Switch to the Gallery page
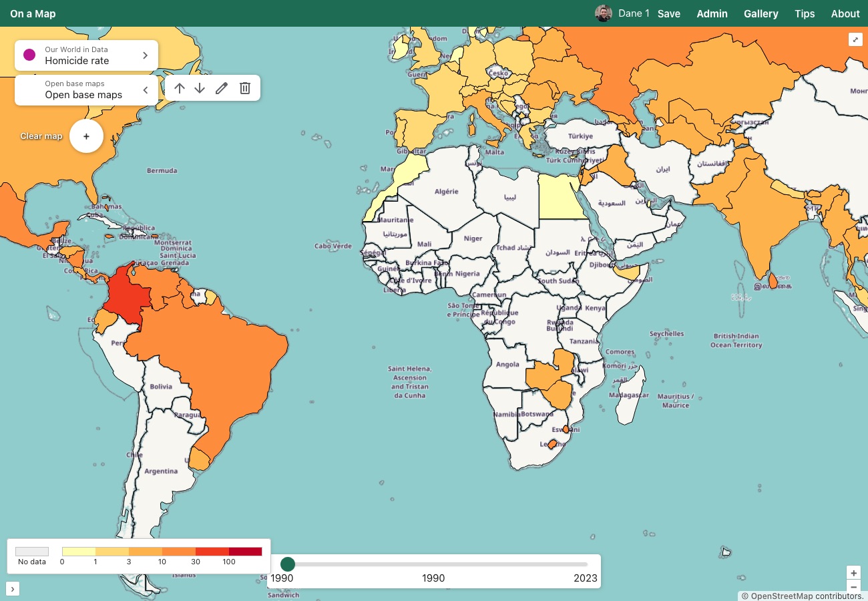Screen dimensions: 868x601 click(x=761, y=13)
